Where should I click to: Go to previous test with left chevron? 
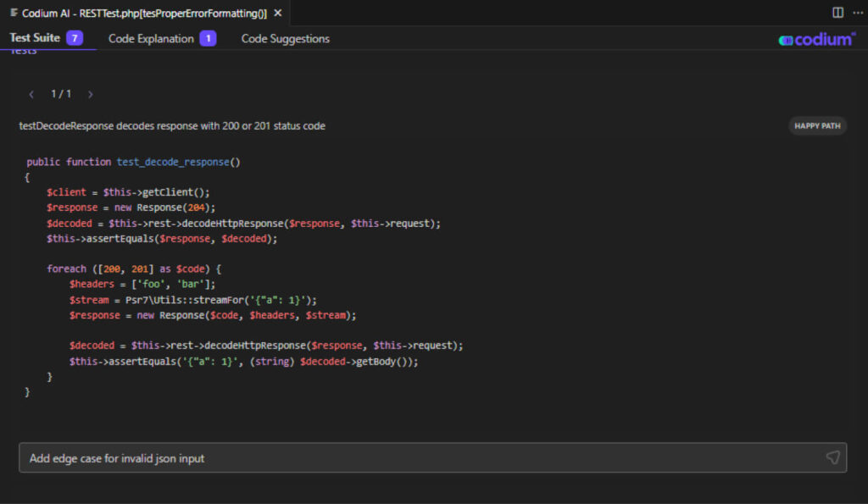(x=31, y=94)
